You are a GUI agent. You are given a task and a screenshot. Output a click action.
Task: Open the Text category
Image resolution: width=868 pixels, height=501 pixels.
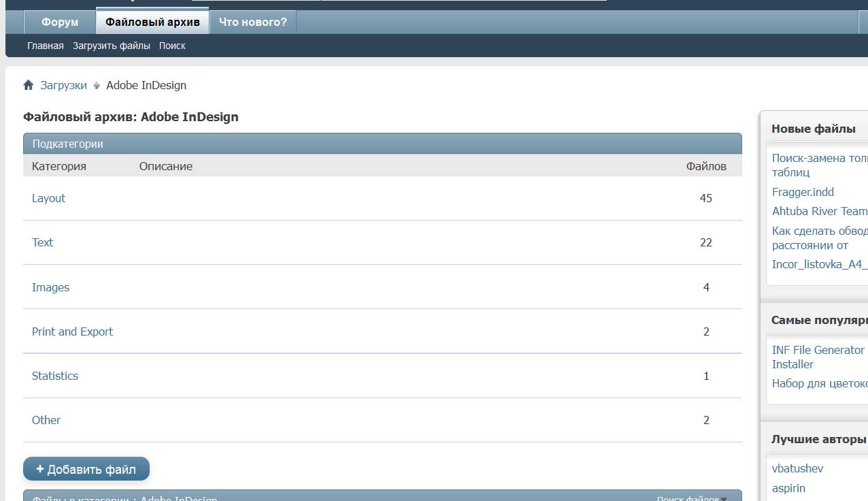pyautogui.click(x=42, y=242)
